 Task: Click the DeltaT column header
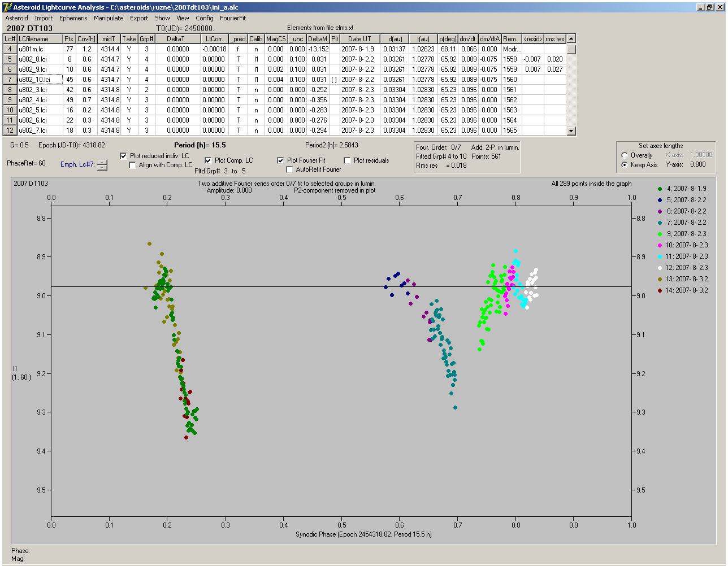(x=178, y=39)
